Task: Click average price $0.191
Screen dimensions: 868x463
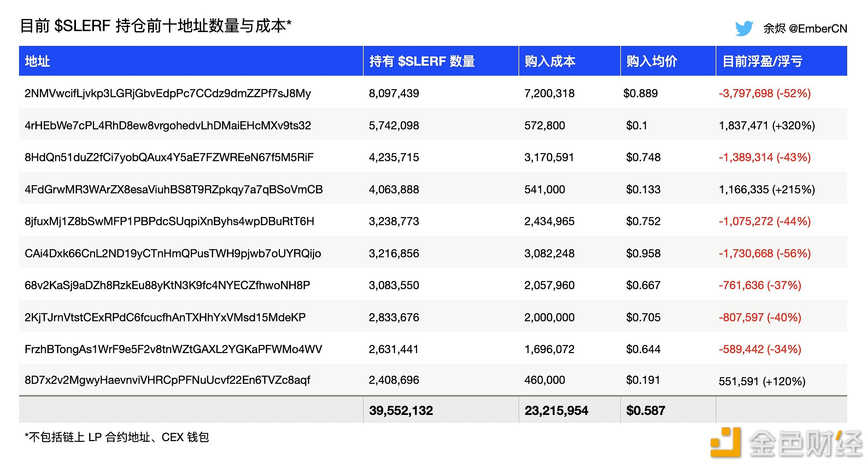Action: (x=643, y=380)
